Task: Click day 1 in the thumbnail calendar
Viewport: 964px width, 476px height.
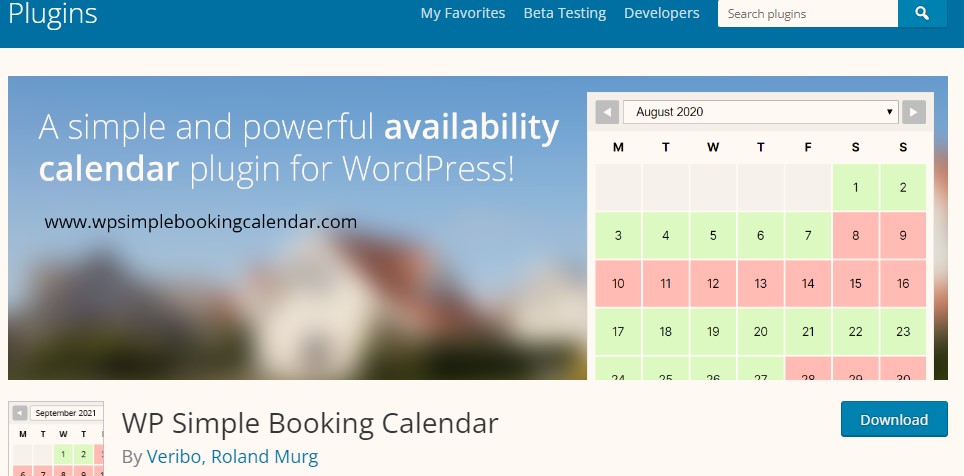Action: (63, 454)
